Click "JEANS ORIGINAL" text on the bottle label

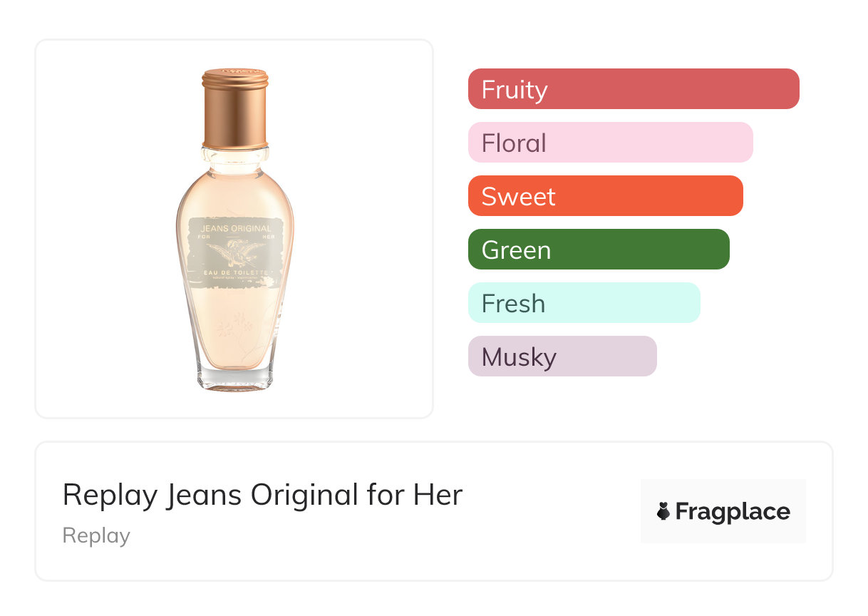pos(235,228)
